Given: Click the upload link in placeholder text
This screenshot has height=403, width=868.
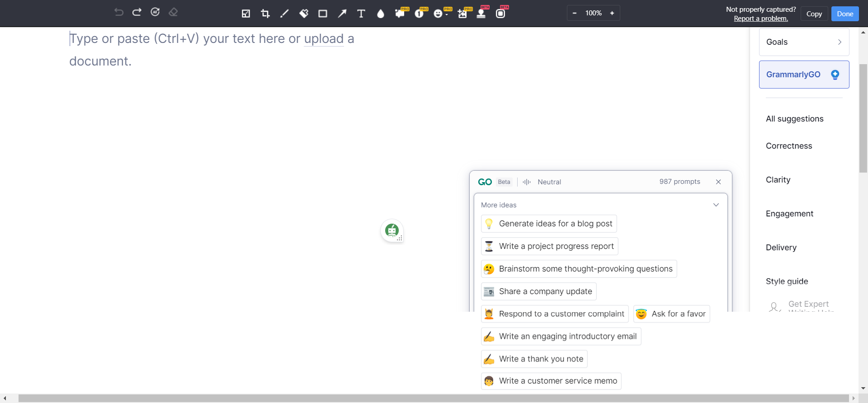Looking at the screenshot, I should tap(324, 39).
